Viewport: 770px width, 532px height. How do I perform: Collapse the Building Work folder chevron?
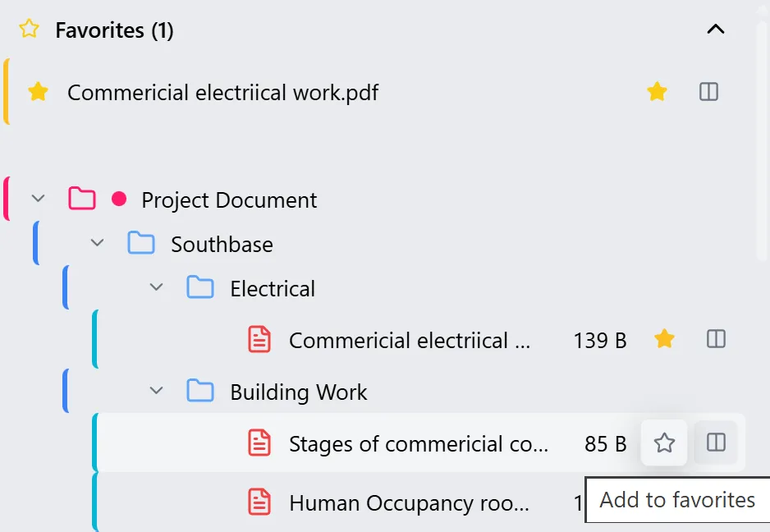(x=156, y=391)
